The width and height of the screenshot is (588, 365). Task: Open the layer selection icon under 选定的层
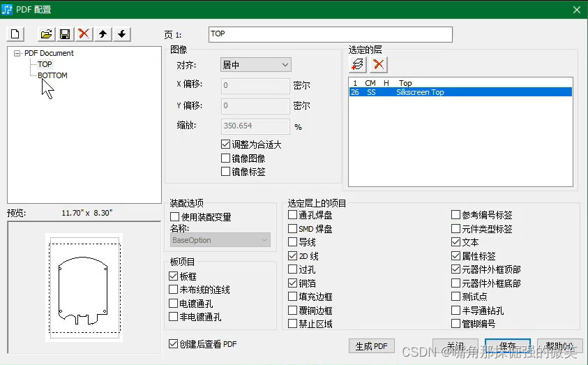click(358, 64)
